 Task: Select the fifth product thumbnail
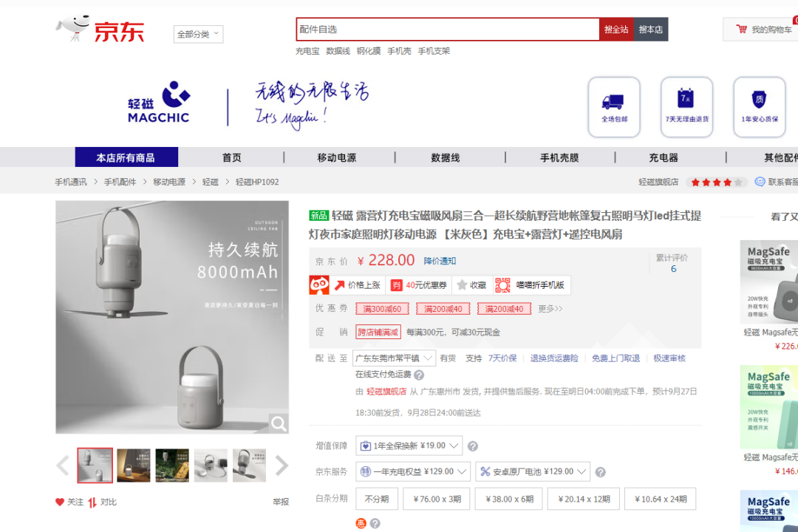[x=250, y=465]
